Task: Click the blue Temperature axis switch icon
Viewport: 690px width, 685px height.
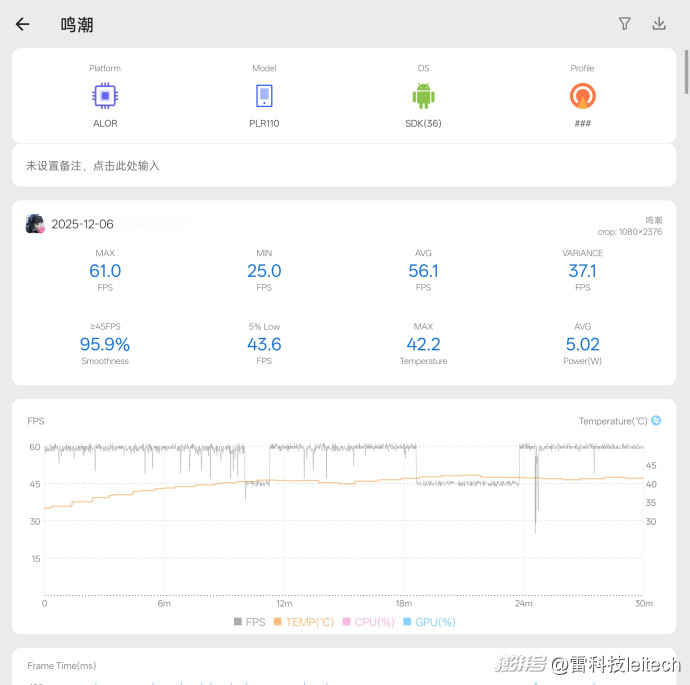Action: coord(656,421)
